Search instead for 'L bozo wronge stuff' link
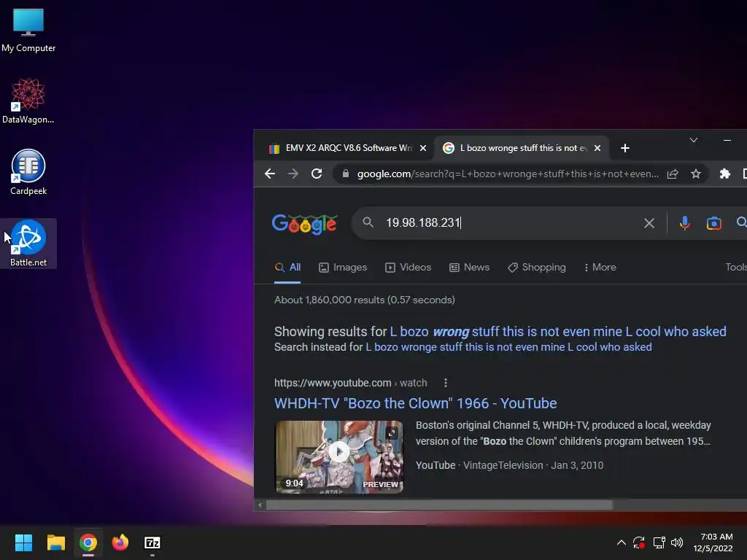Viewport: 747px width, 560px height. (508, 347)
